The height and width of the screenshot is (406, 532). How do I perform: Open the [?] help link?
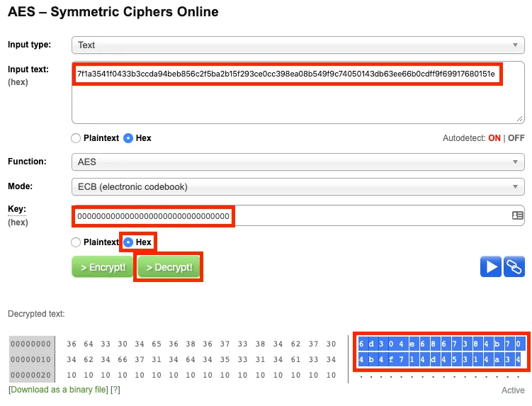pyautogui.click(x=115, y=390)
